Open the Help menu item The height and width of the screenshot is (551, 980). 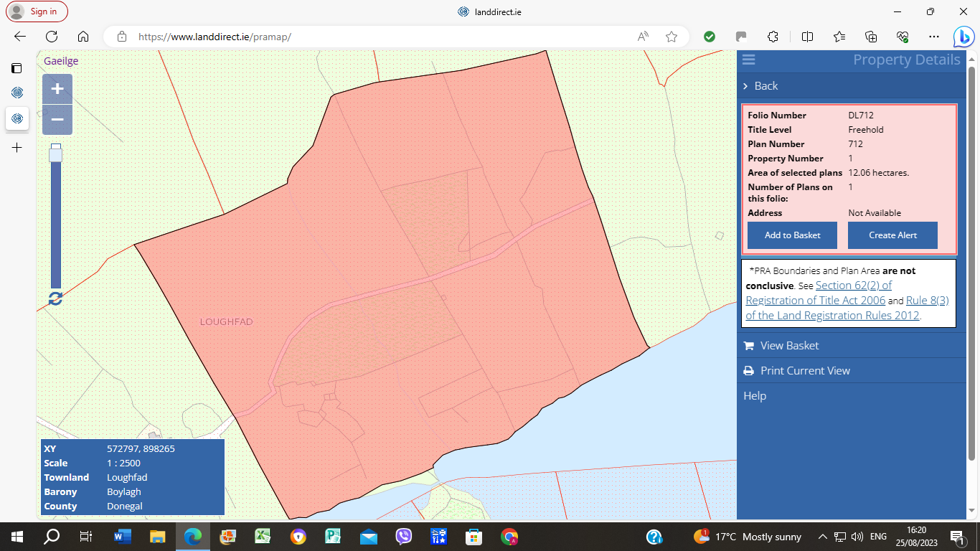pos(755,396)
